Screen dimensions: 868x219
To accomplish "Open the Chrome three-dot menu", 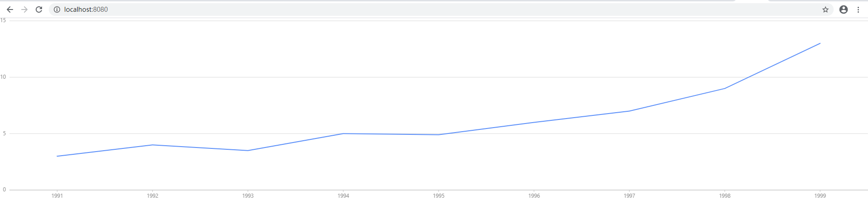I will tap(858, 10).
